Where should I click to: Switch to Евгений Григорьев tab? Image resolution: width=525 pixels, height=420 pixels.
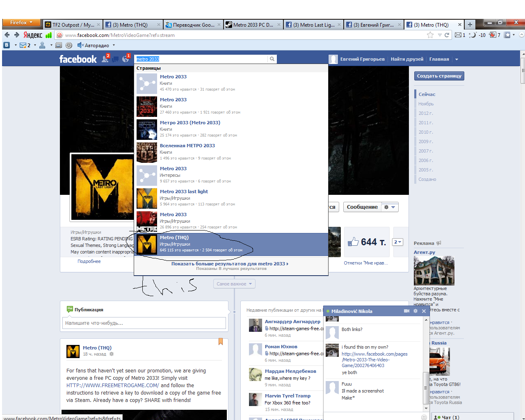(374, 25)
